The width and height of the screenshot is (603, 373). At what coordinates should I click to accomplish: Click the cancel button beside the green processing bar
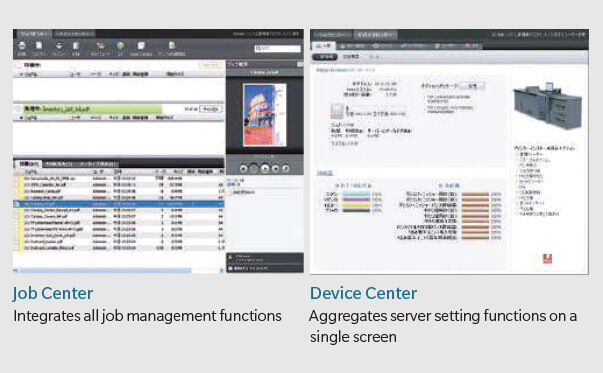tap(210, 109)
